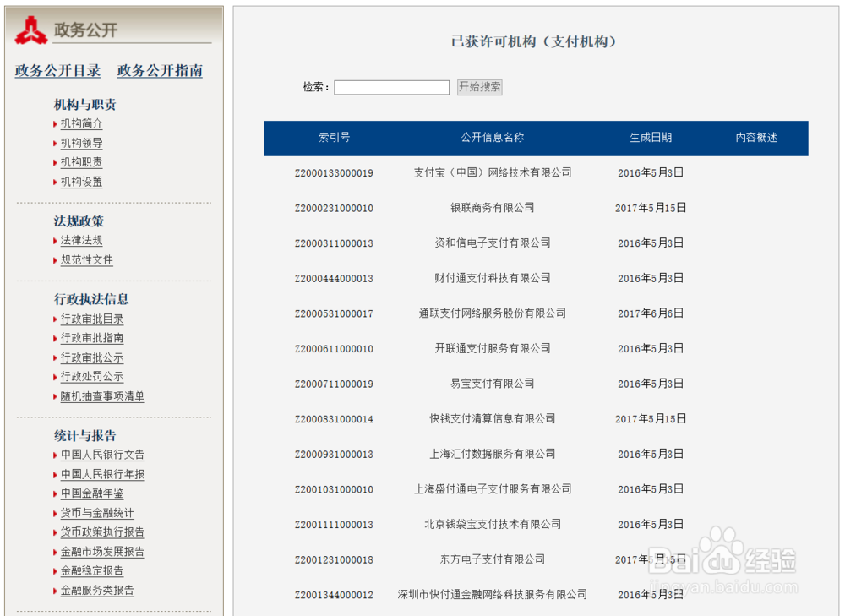
Task: Open 银联商务有限公司 entry
Action: pos(493,208)
